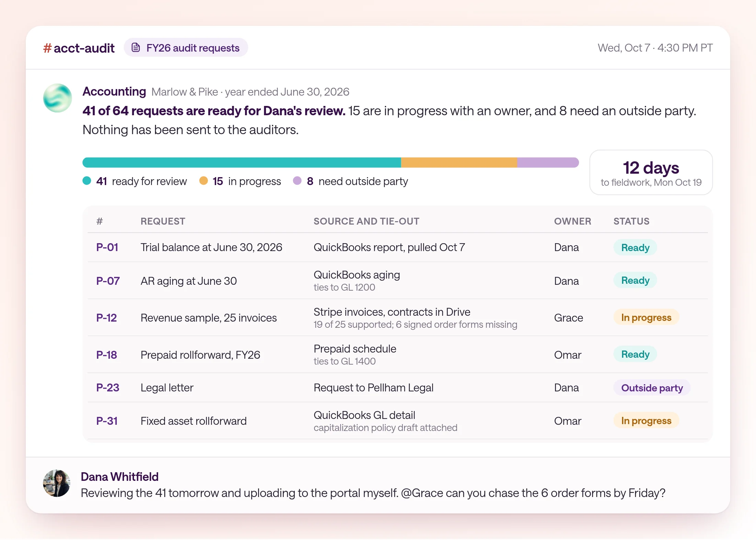Open request P-31
The image size is (756, 540).
(x=107, y=421)
